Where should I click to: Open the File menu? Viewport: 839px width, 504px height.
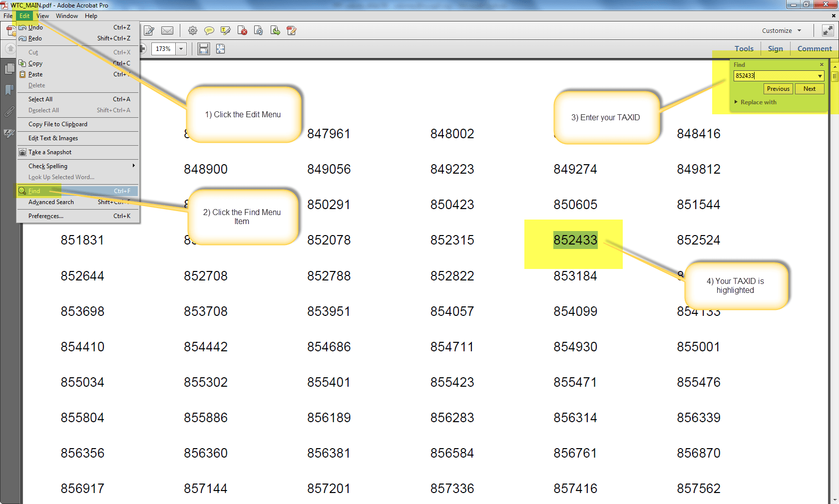pos(8,16)
